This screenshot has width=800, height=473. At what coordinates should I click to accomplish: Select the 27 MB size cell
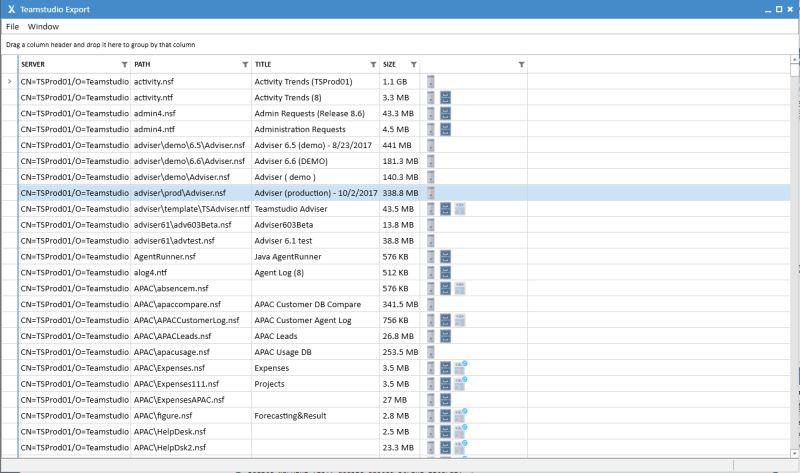400,400
